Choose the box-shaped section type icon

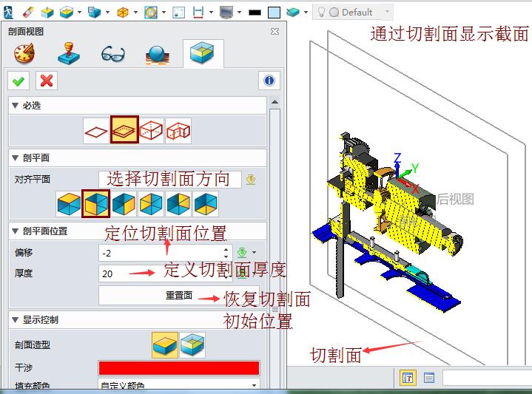pos(151,131)
